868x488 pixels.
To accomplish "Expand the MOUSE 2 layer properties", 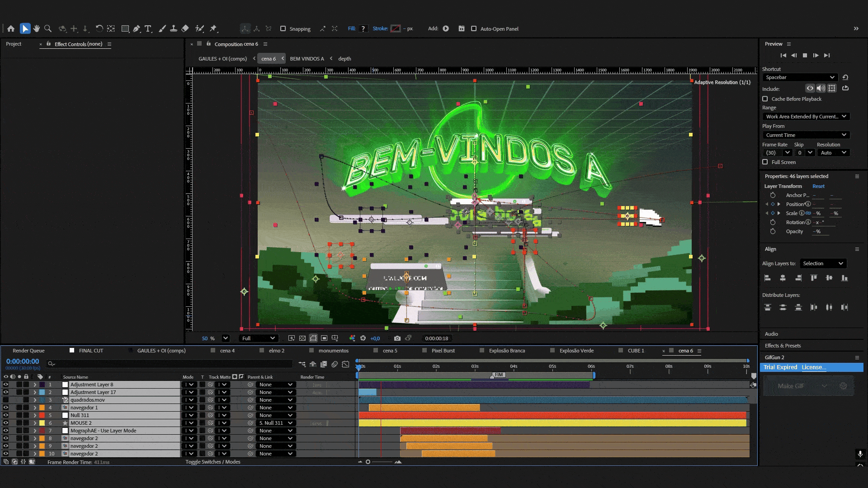I will pyautogui.click(x=35, y=423).
